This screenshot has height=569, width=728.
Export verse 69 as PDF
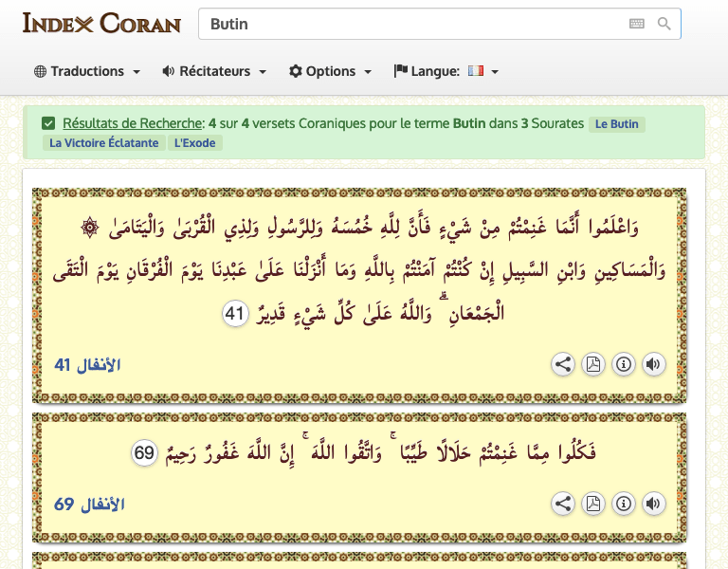pos(593,504)
